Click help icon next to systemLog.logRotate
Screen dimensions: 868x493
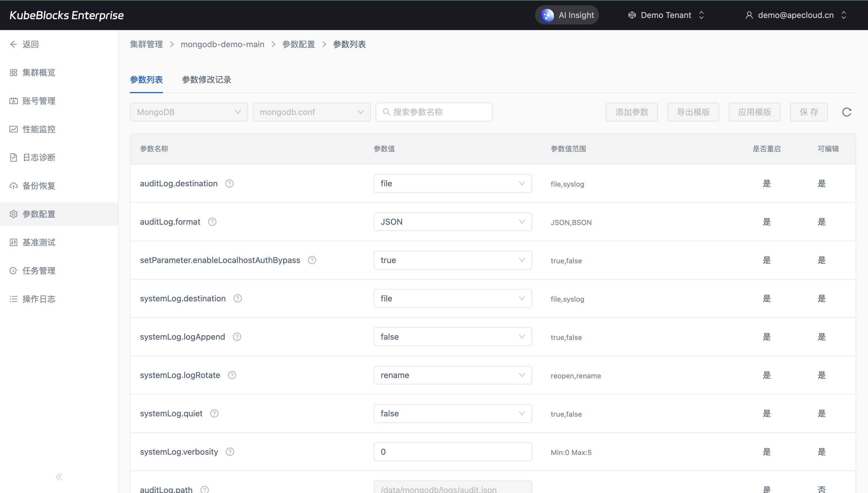[232, 375]
